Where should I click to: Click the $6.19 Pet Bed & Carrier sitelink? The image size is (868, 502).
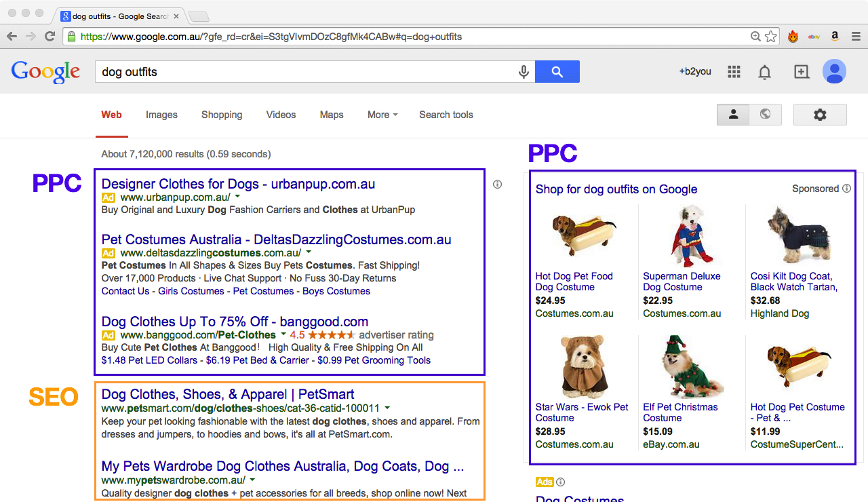click(258, 360)
